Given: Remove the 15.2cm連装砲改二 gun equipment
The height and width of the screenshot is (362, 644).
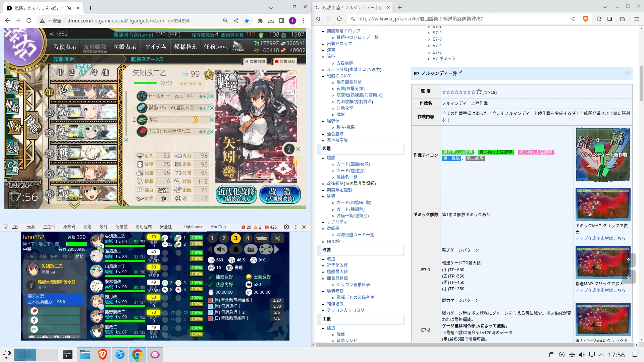Looking at the screenshot, I should coord(212,131).
